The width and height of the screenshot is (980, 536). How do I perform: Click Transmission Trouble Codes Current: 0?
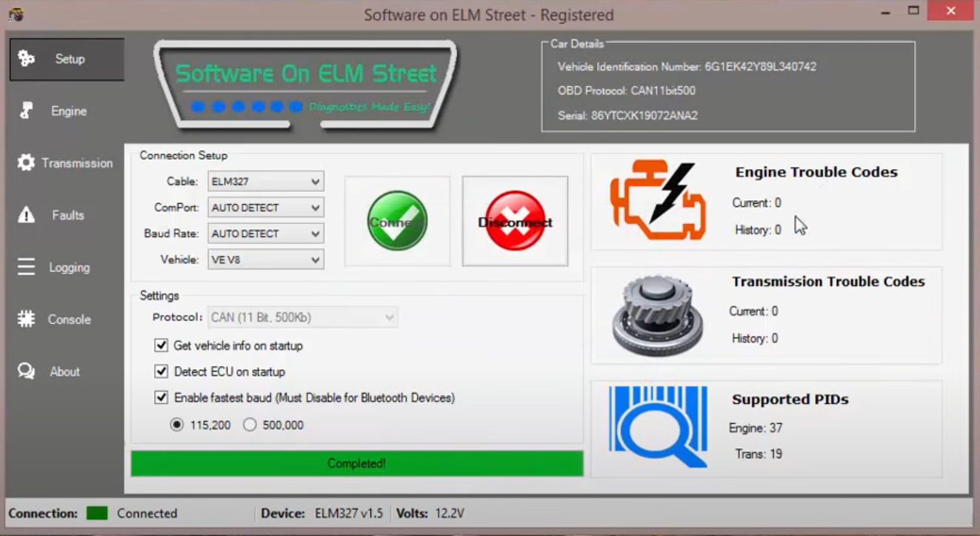pyautogui.click(x=753, y=311)
